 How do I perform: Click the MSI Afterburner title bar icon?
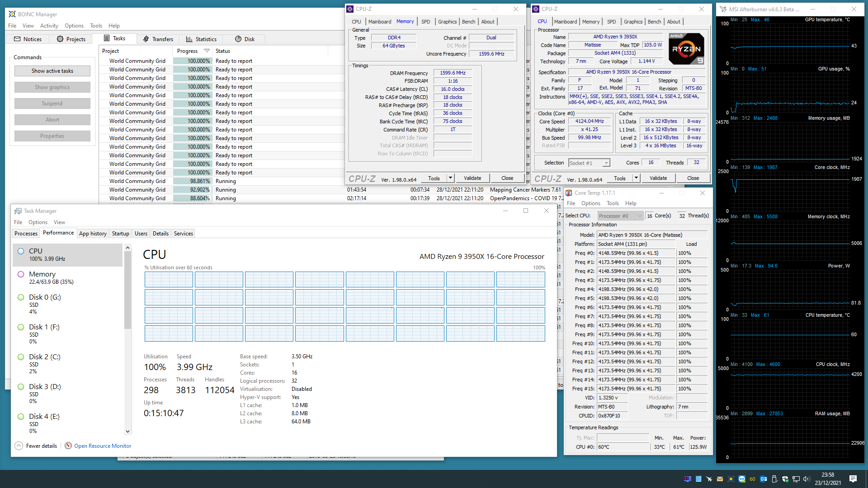pos(723,9)
